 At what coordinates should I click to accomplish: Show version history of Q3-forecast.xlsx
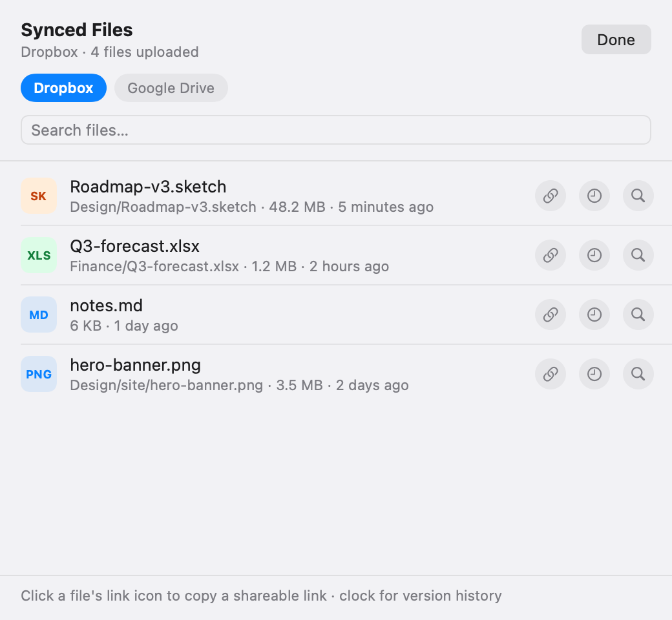point(594,255)
